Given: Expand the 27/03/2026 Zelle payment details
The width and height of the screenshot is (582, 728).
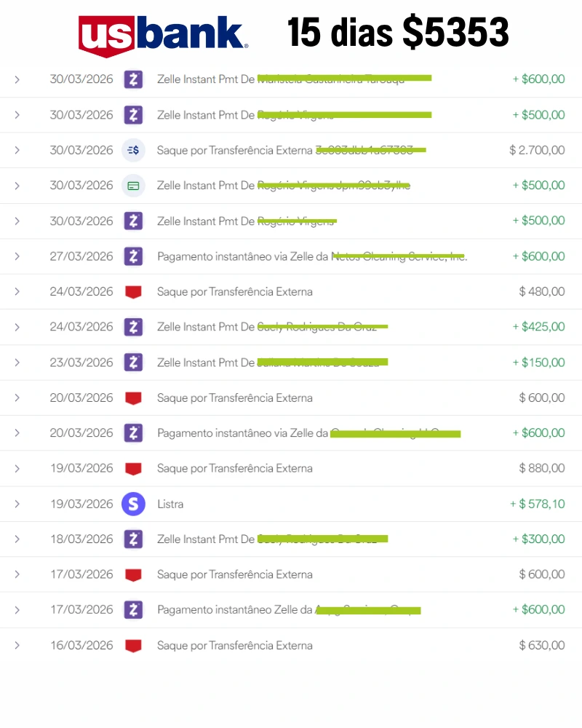Looking at the screenshot, I should click(17, 256).
